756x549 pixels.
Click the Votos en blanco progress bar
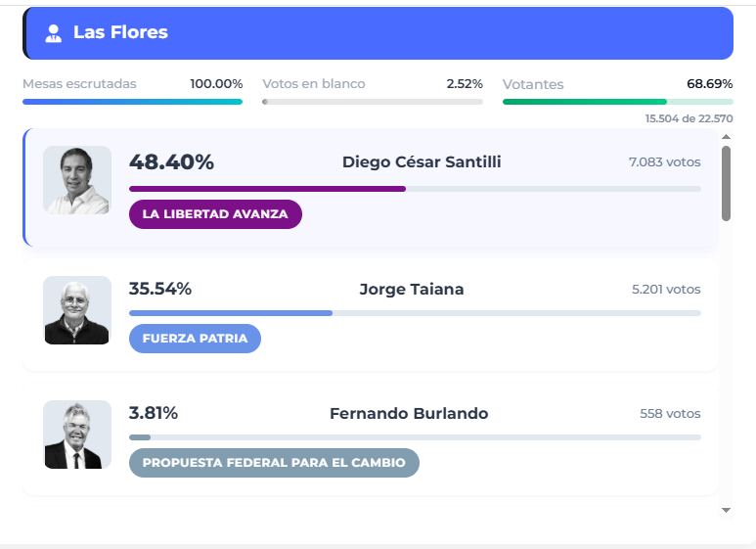373,102
